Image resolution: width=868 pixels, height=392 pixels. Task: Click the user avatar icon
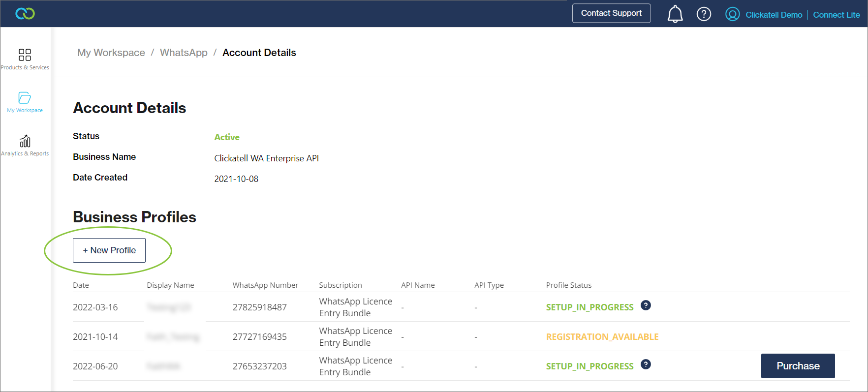click(733, 14)
